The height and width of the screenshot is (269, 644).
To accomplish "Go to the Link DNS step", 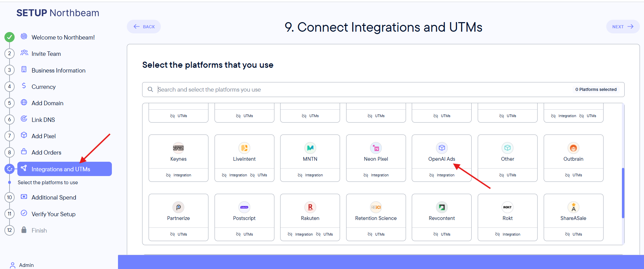I will (x=43, y=120).
